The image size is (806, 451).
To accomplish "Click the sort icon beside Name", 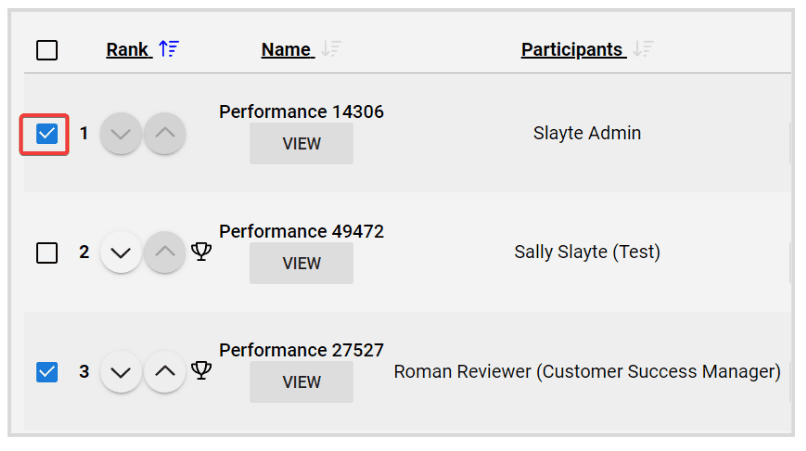I will click(x=331, y=49).
